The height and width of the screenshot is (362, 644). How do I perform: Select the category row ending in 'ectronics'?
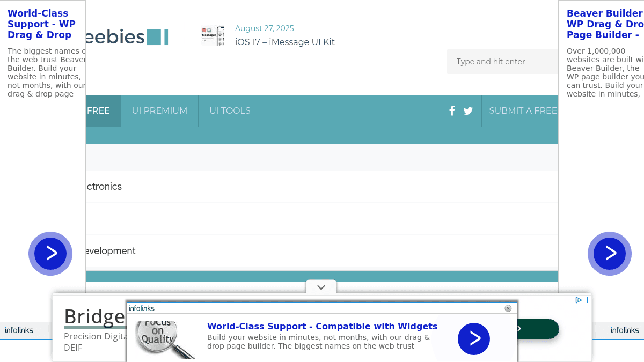coord(322,187)
